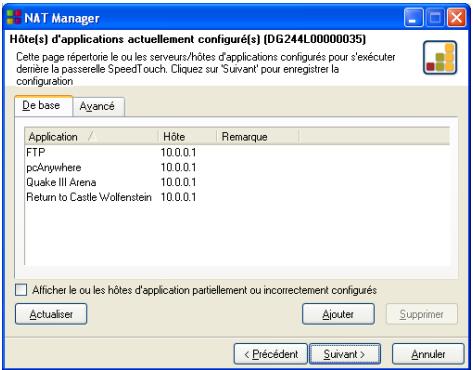Click the Remarque column header
This screenshot has height=370, width=473.
coord(257,136)
